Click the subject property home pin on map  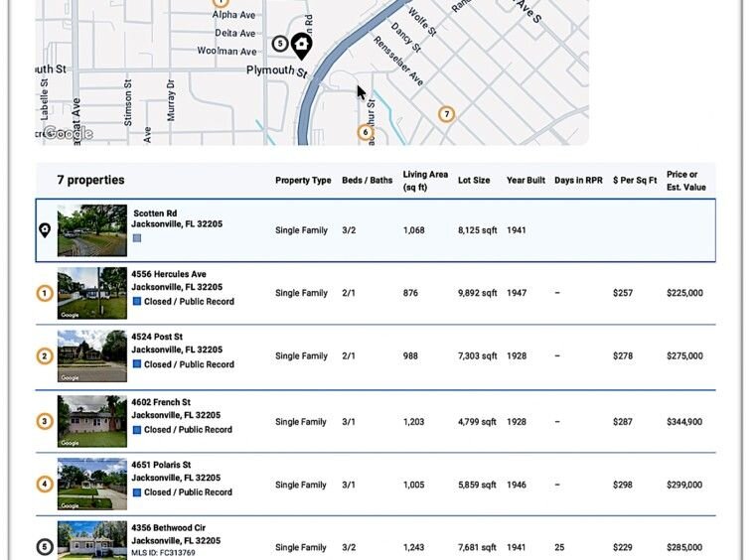301,45
